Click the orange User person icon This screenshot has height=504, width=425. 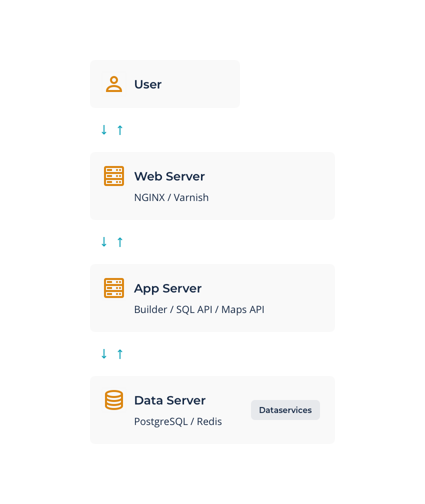(114, 84)
